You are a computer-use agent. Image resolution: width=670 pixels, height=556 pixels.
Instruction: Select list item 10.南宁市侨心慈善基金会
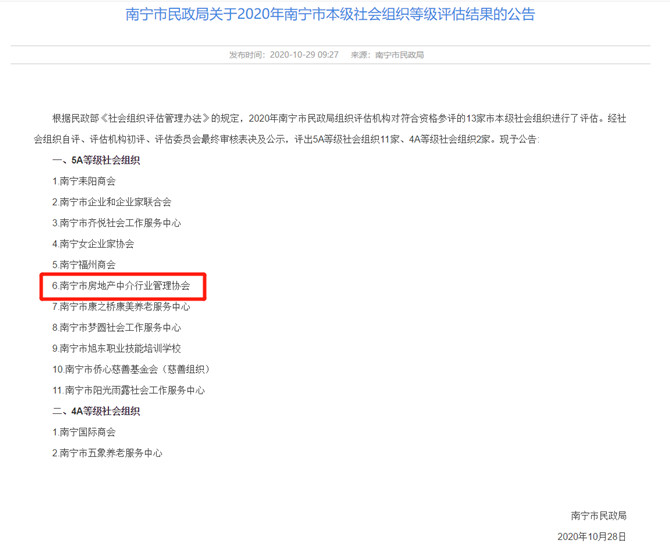tap(131, 370)
